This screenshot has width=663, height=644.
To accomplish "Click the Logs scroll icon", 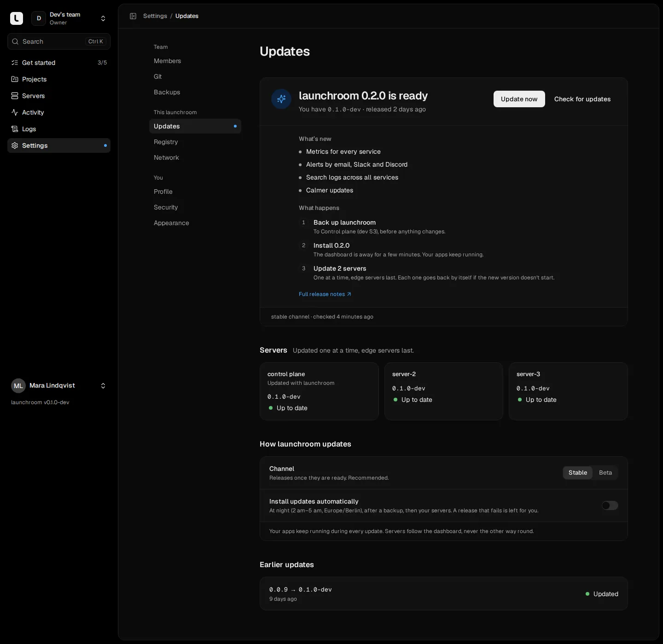I will pyautogui.click(x=15, y=129).
